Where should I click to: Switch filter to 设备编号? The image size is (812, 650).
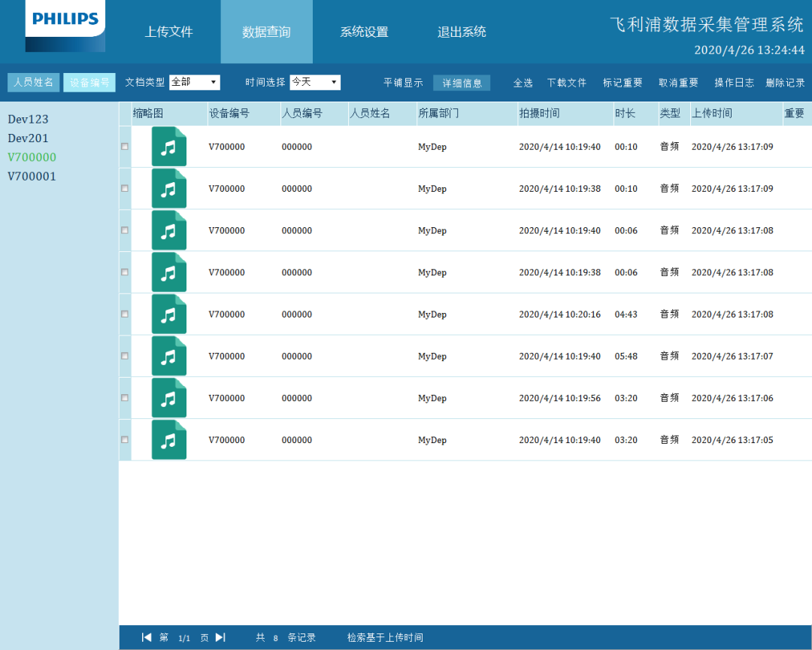pos(89,83)
